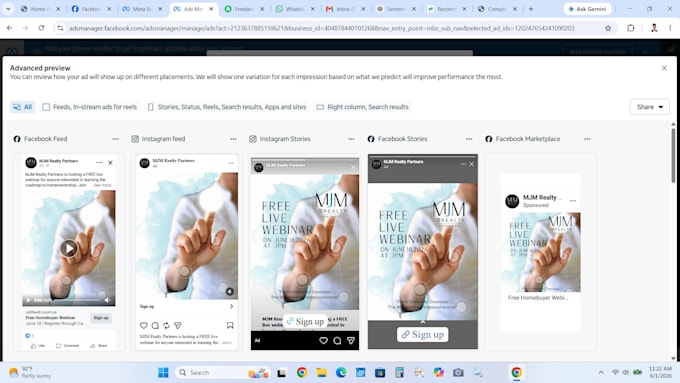The height and width of the screenshot is (383, 680).
Task: Open the Share dropdown
Action: (x=649, y=107)
